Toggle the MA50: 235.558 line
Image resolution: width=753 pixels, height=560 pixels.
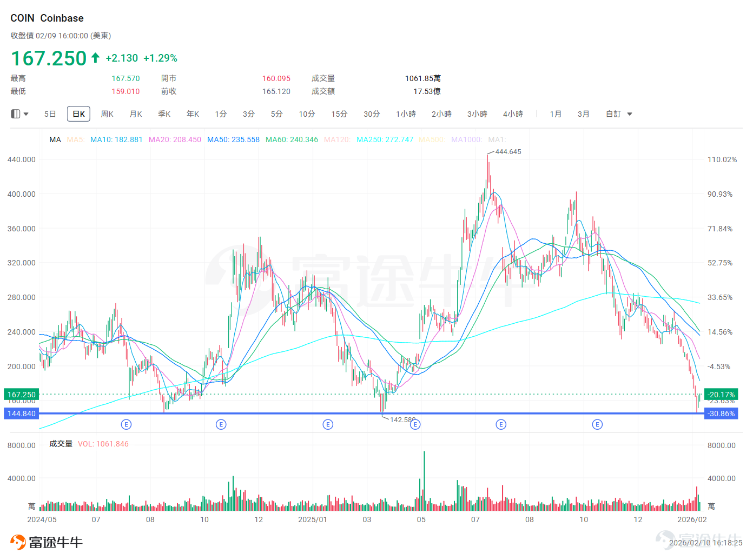(x=233, y=139)
